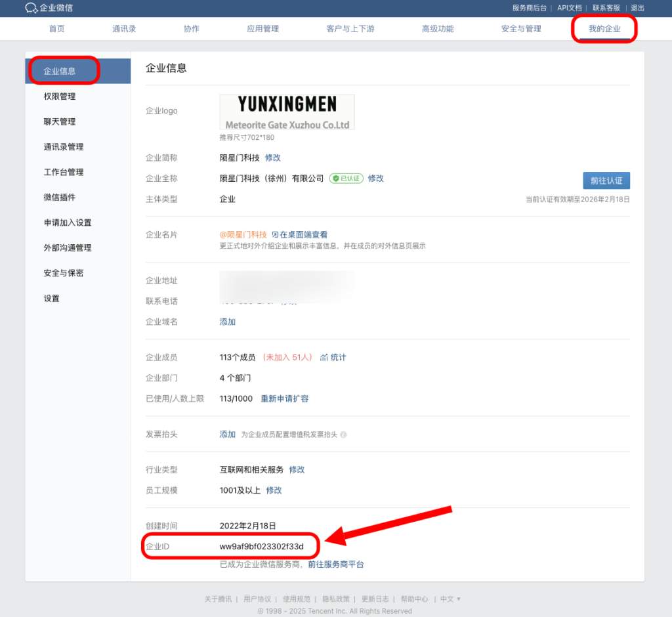Click the statistics chart icon

click(x=324, y=358)
